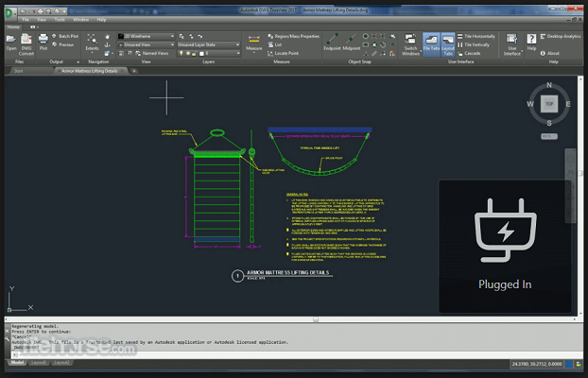Click the Measure ruler icon
The width and height of the screenshot is (588, 378).
[x=254, y=40]
